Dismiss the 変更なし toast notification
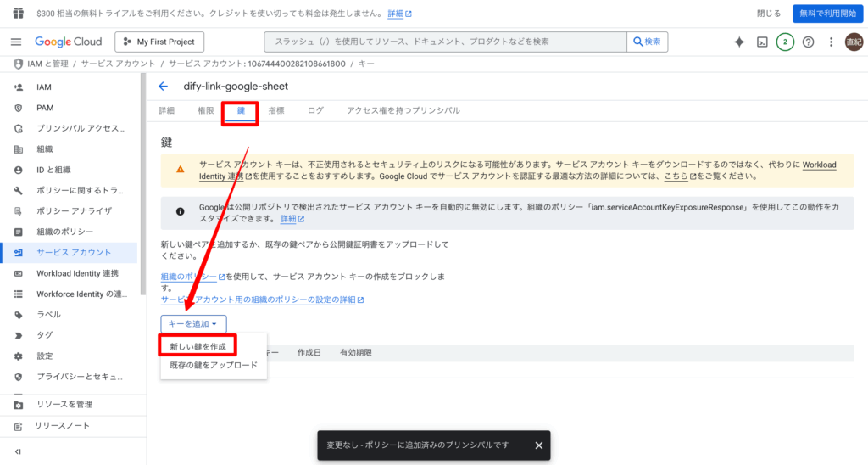This screenshot has width=868, height=465. (538, 445)
